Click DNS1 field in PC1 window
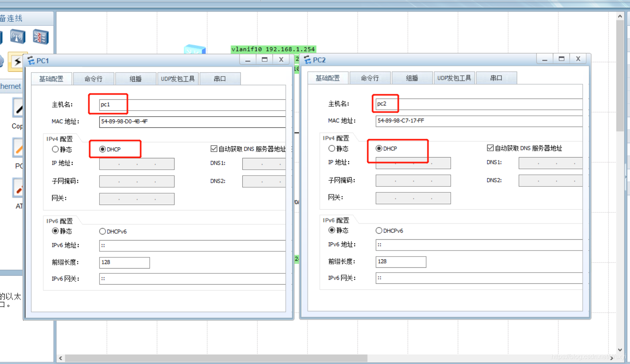This screenshot has height=364, width=630. 264,164
